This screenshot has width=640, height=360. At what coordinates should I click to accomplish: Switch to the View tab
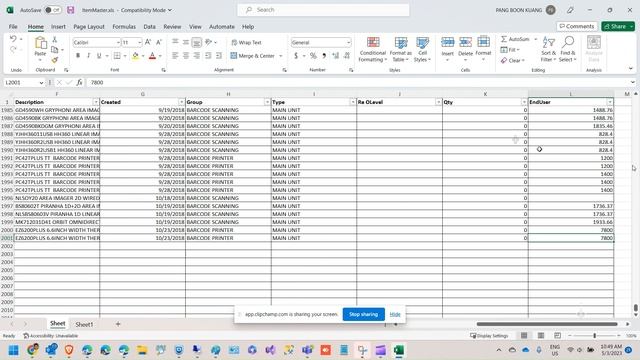pyautogui.click(x=195, y=27)
